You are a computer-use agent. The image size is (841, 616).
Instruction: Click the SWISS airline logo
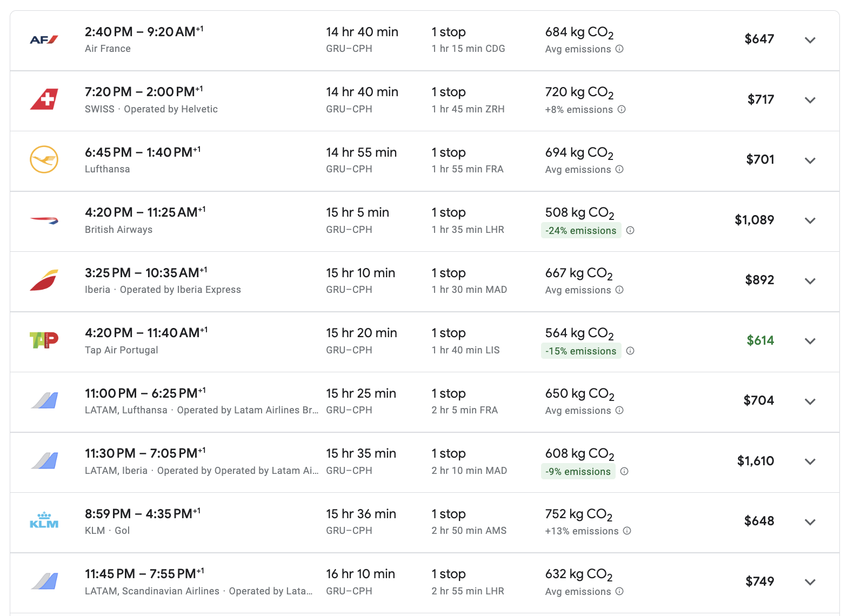point(44,100)
